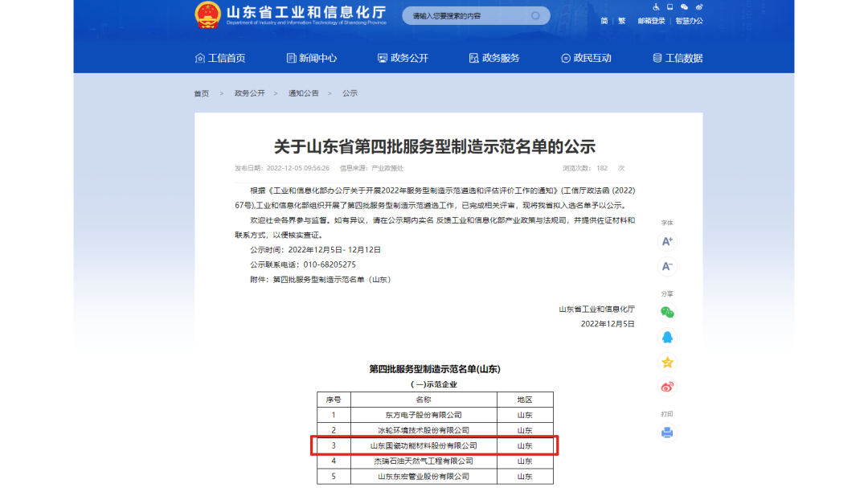Click table cell 东方电子股份有限公司
This screenshot has height=488, width=868.
pos(424,415)
